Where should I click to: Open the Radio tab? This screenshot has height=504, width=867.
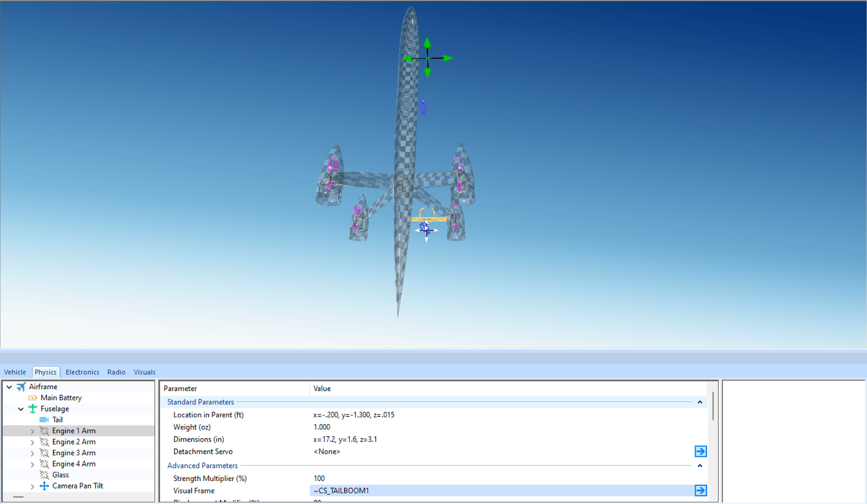click(x=116, y=372)
